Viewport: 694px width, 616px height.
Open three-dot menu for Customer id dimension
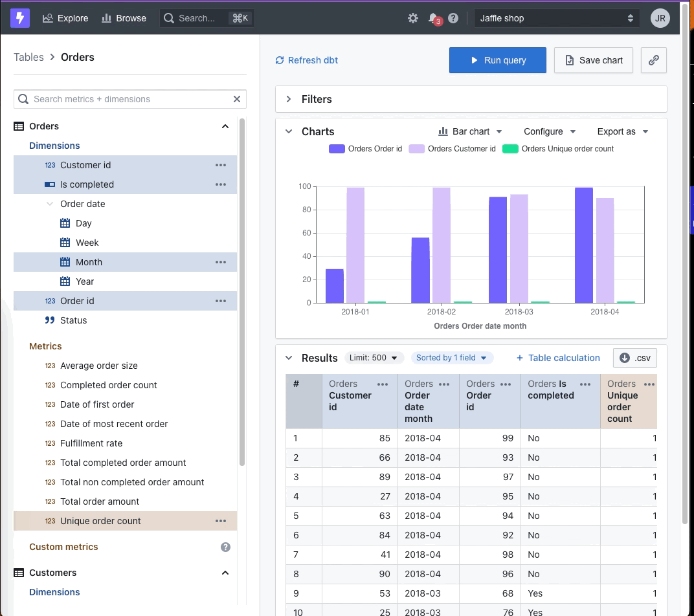221,165
